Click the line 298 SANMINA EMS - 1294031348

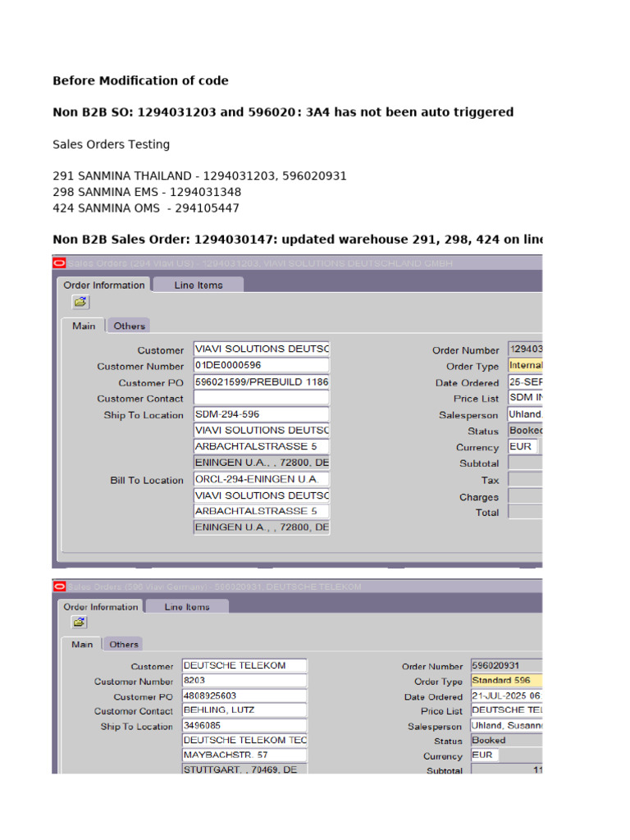pos(147,192)
